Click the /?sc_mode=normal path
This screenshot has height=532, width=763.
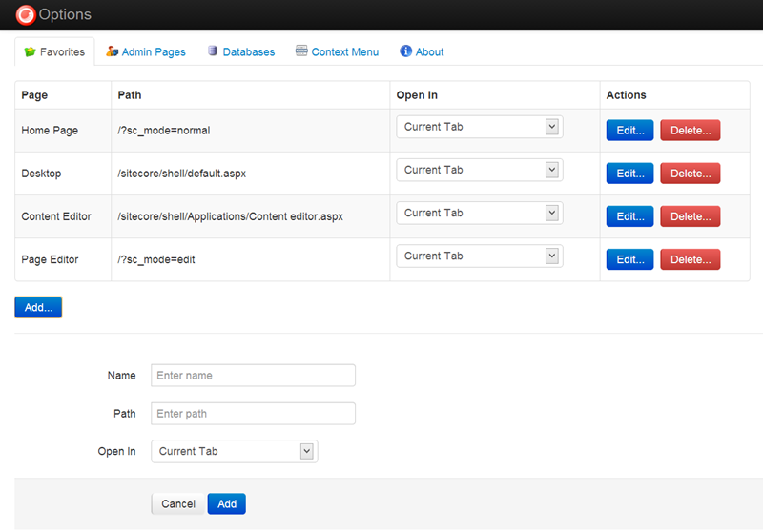163,131
